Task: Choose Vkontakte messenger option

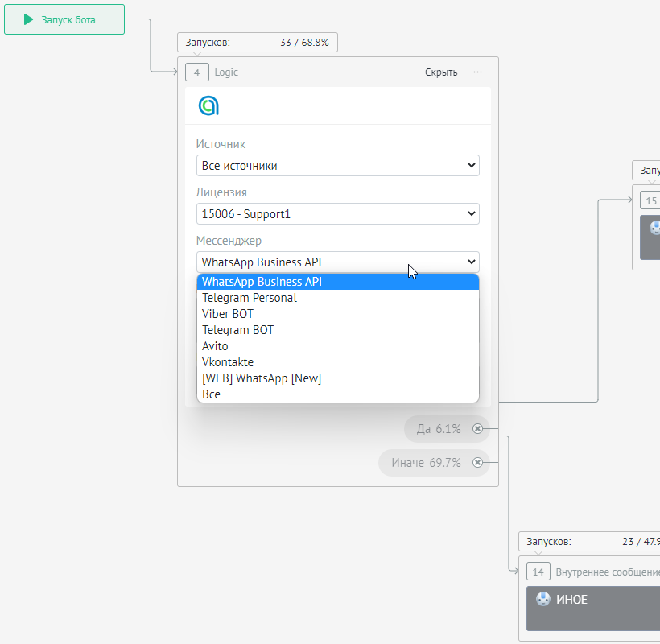Action: [x=228, y=362]
